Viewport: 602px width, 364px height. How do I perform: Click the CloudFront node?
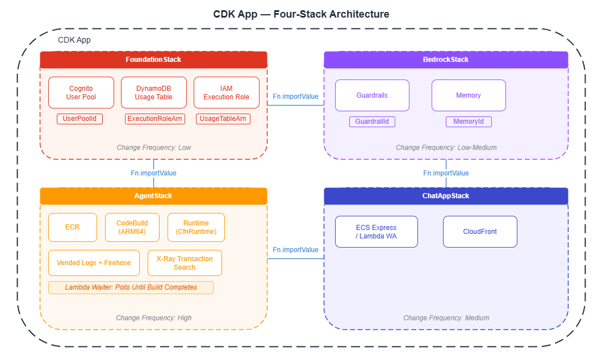coord(480,231)
